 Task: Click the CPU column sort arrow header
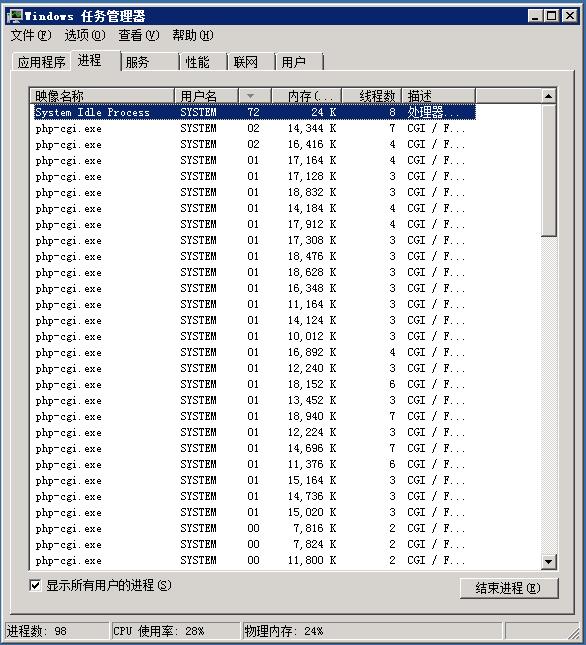click(255, 96)
